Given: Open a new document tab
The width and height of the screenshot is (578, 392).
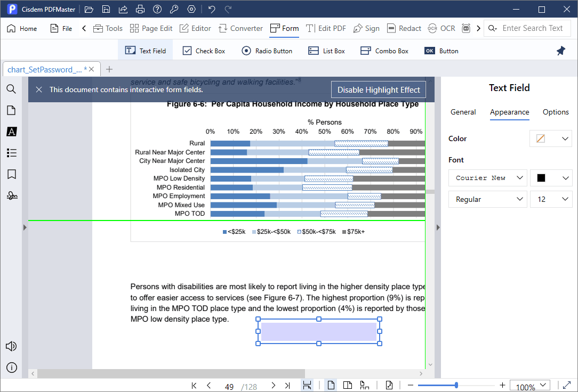Looking at the screenshot, I should point(109,69).
